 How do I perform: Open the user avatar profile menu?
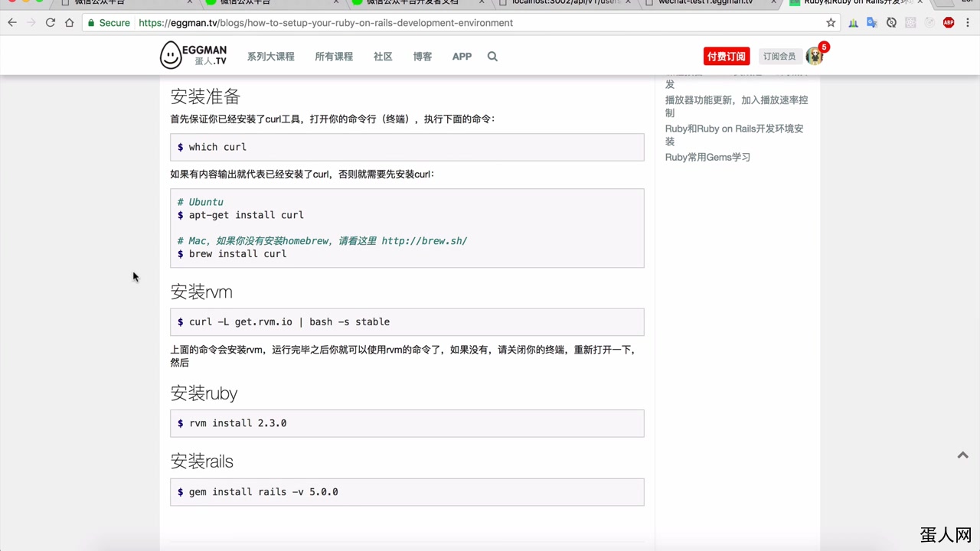pos(814,57)
